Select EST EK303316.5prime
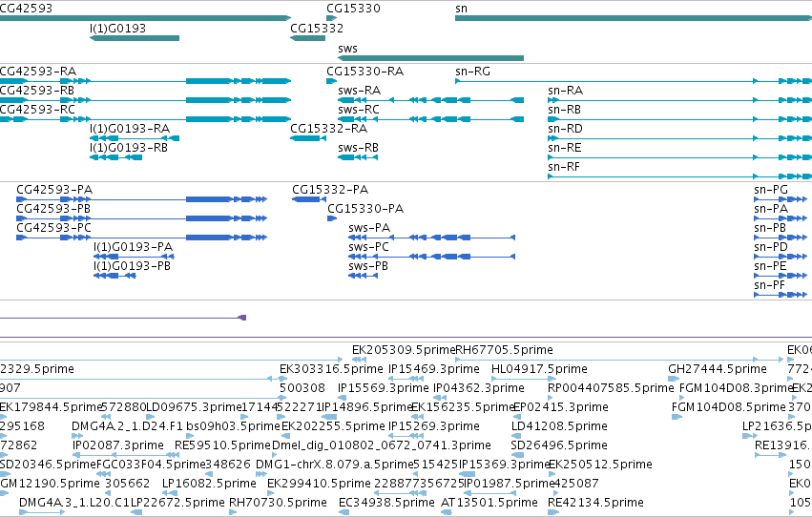Screen dimensions: 812x517 point(331,369)
